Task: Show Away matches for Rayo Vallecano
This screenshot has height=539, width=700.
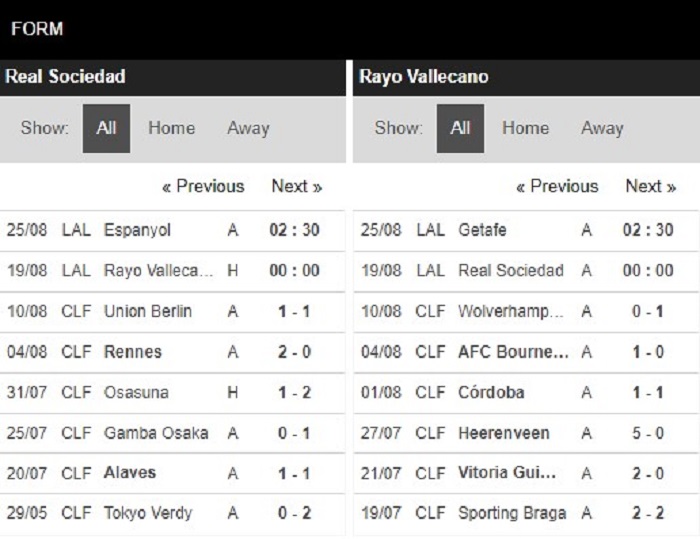Action: [x=602, y=128]
